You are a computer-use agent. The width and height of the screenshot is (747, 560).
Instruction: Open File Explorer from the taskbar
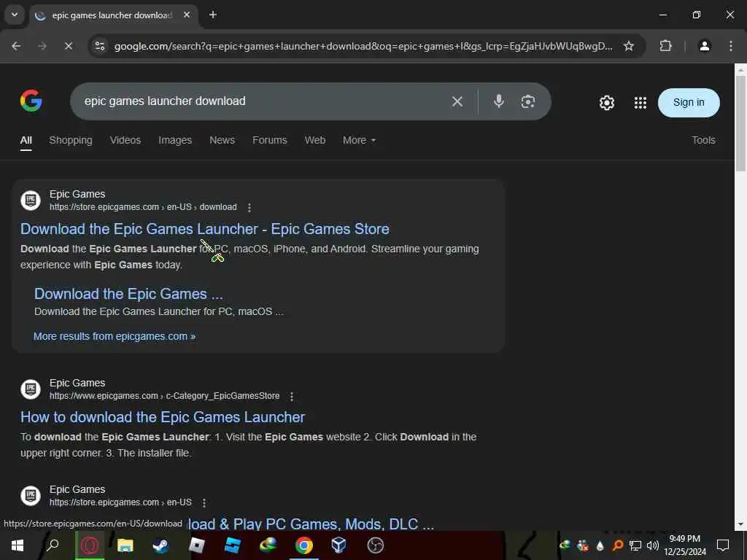[x=125, y=545]
